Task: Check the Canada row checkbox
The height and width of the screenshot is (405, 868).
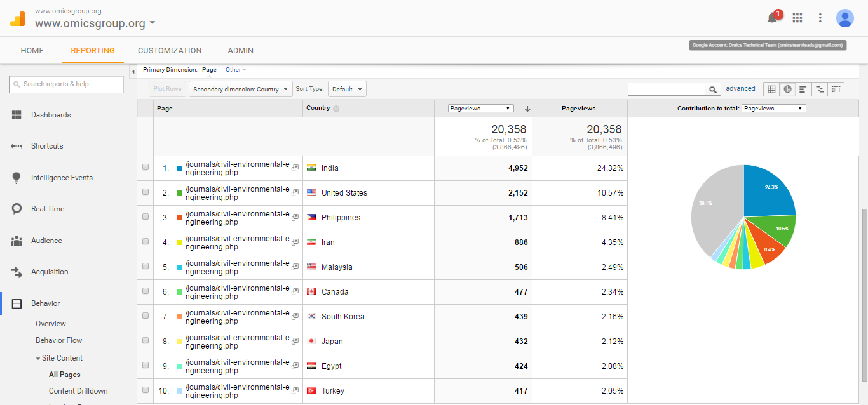Action: tap(146, 291)
